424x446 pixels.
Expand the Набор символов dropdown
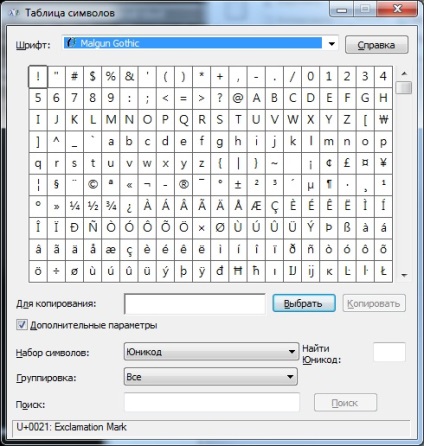(211, 352)
